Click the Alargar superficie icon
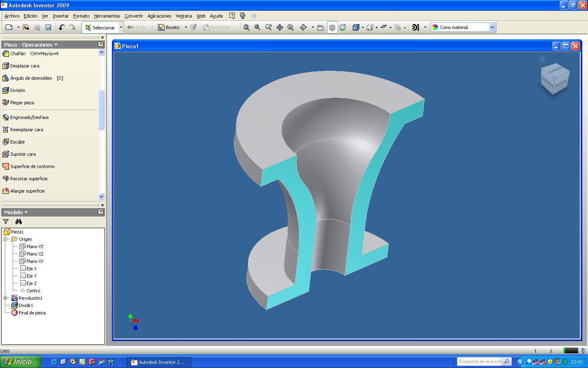This screenshot has height=368, width=588. 6,191
